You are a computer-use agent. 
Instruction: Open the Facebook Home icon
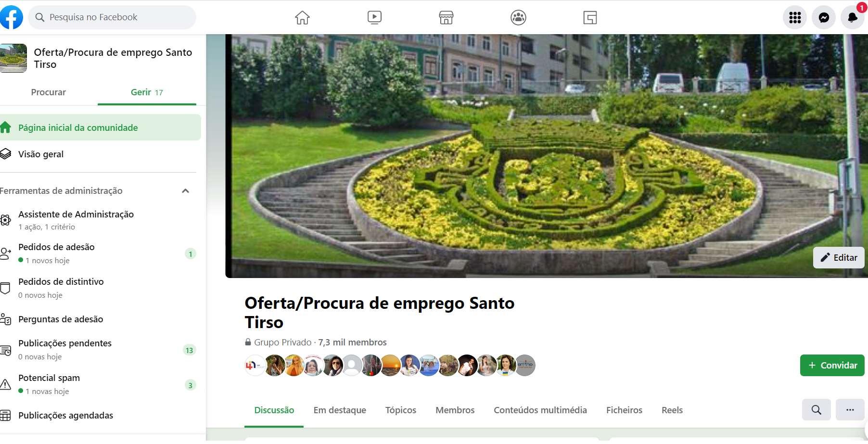pos(302,18)
